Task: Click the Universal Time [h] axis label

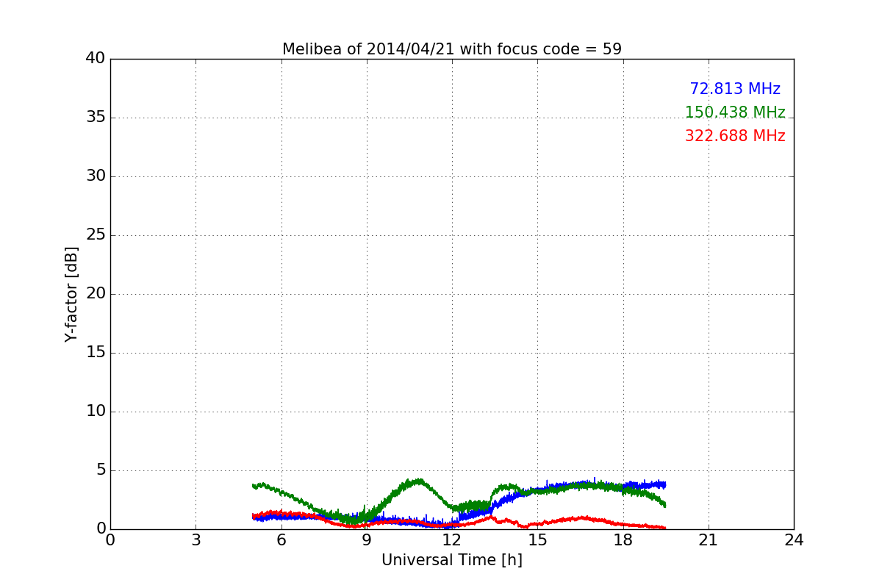Action: pos(452,560)
